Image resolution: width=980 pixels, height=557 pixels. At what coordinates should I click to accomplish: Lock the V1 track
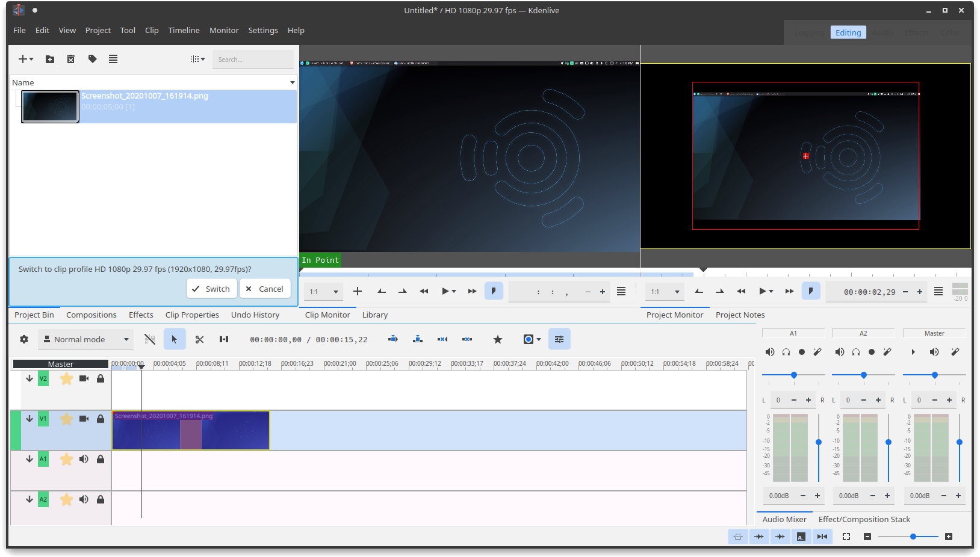[101, 419]
